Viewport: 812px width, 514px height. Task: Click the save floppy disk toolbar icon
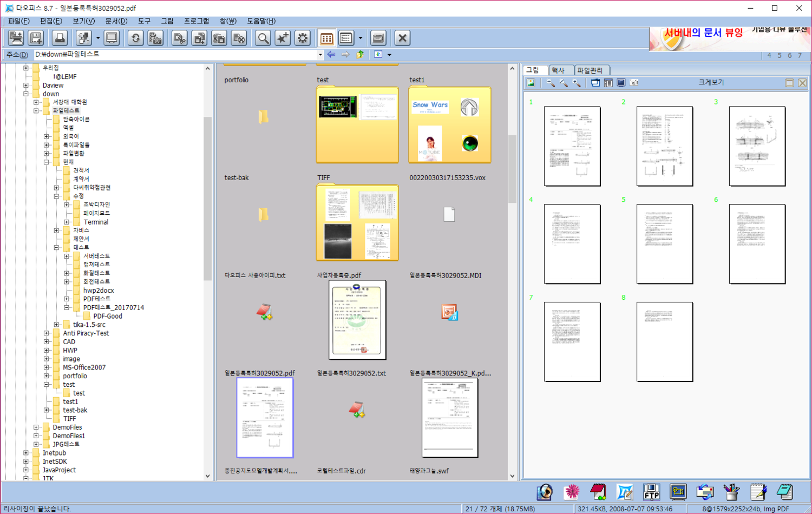coord(36,38)
